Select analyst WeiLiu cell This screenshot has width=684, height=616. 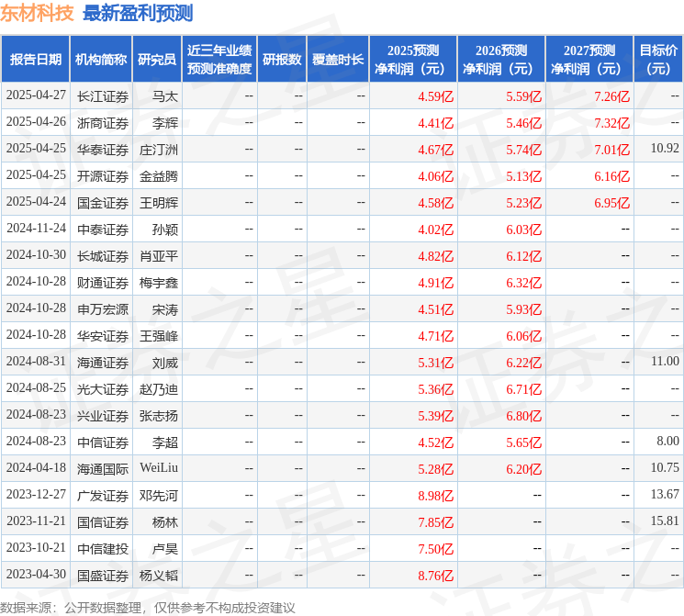click(x=159, y=467)
